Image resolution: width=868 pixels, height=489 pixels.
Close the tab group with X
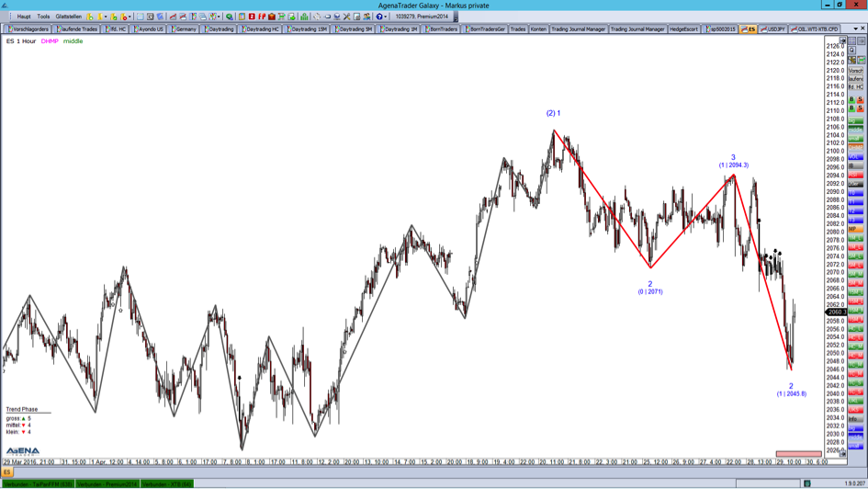point(862,28)
